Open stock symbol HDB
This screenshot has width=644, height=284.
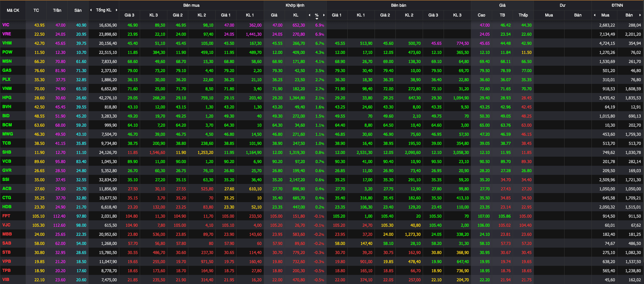[x=7, y=207]
